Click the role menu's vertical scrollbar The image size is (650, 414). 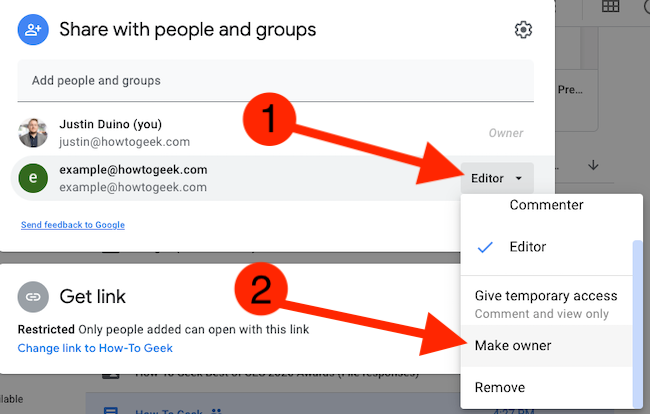click(638, 324)
